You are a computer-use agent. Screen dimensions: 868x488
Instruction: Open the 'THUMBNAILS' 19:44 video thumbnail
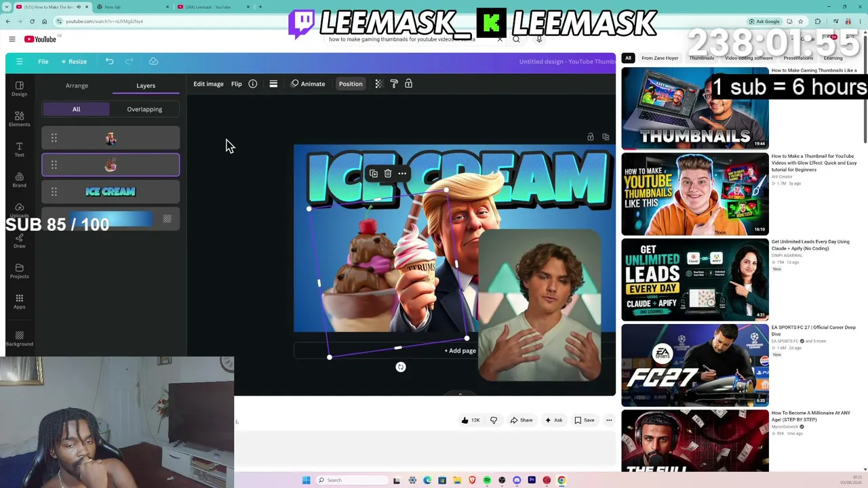695,108
